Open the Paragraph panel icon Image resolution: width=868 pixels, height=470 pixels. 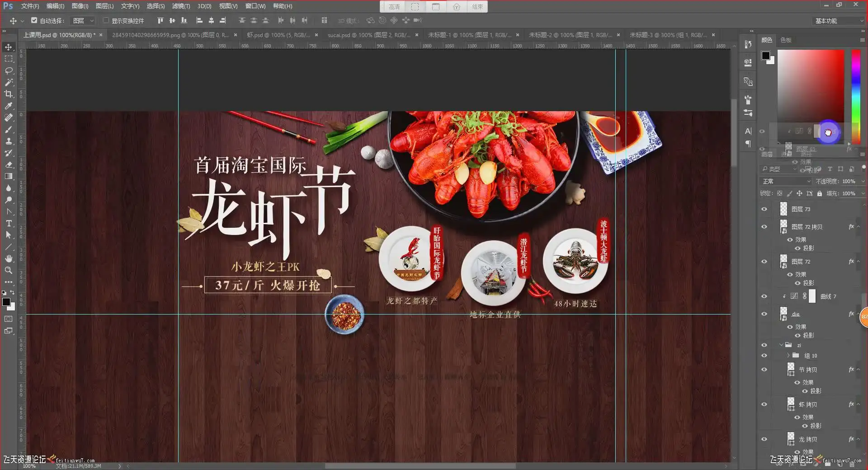tap(748, 144)
